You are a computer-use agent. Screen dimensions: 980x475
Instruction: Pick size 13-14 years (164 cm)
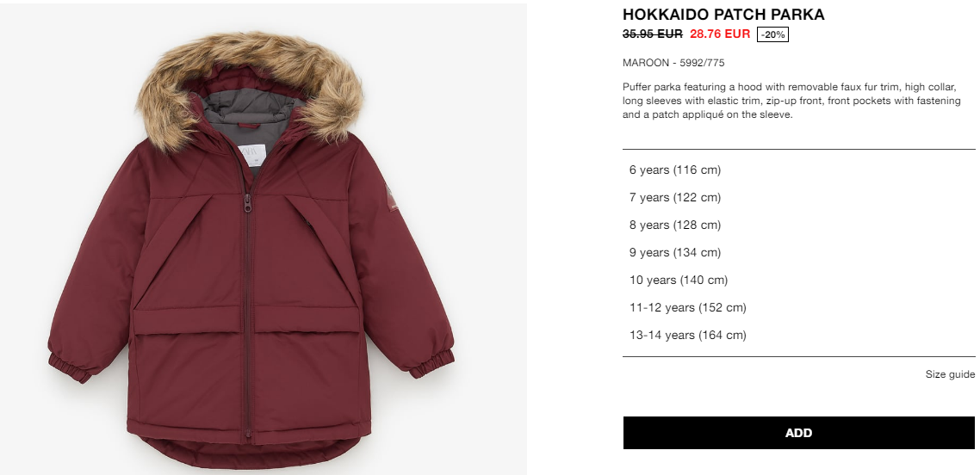click(799, 335)
